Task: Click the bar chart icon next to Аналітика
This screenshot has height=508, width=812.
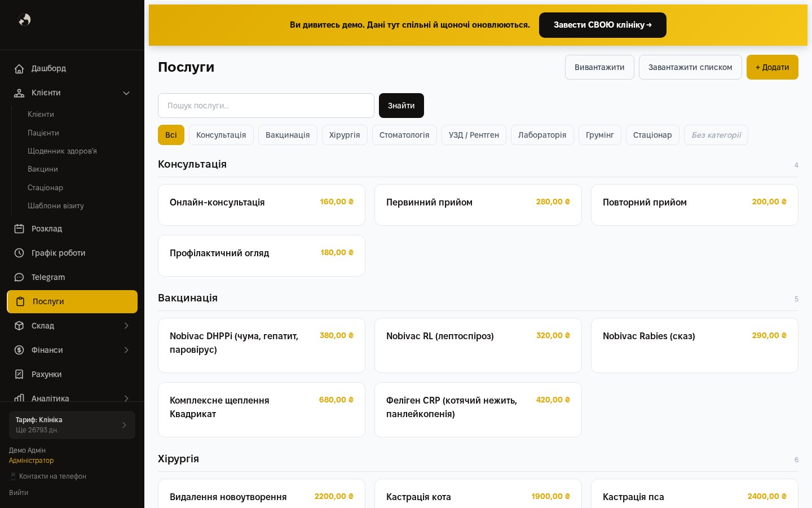Action: (19, 398)
